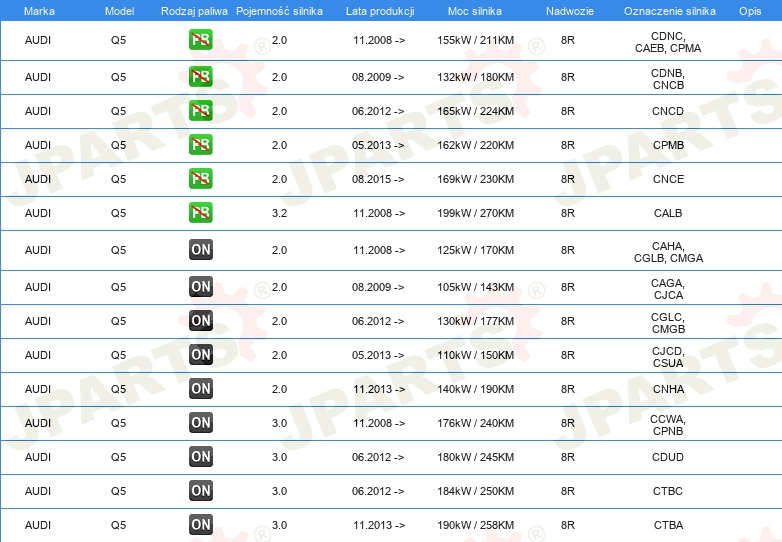Click the 169kW / 230KM power cell
782x542 pixels.
point(475,179)
